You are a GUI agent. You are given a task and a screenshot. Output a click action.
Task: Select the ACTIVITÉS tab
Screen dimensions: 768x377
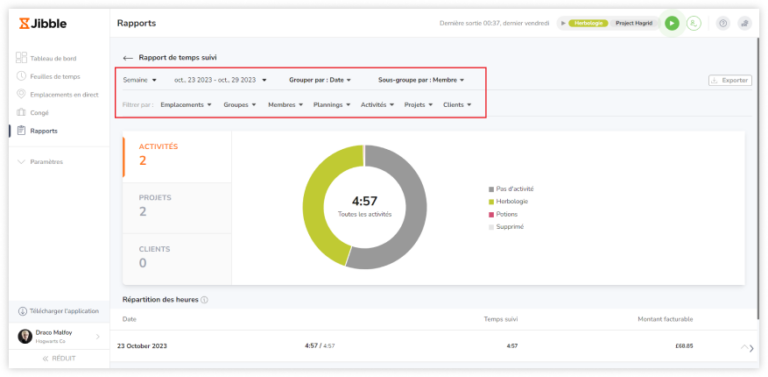[x=177, y=157]
